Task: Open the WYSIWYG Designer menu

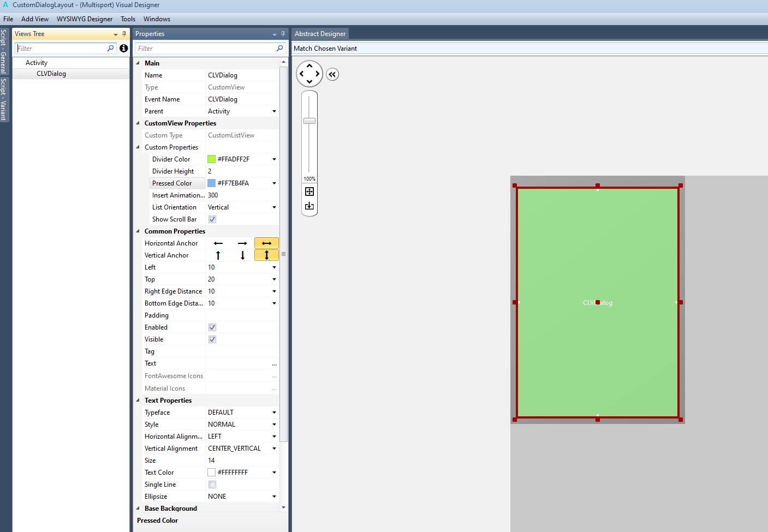Action: tap(85, 19)
